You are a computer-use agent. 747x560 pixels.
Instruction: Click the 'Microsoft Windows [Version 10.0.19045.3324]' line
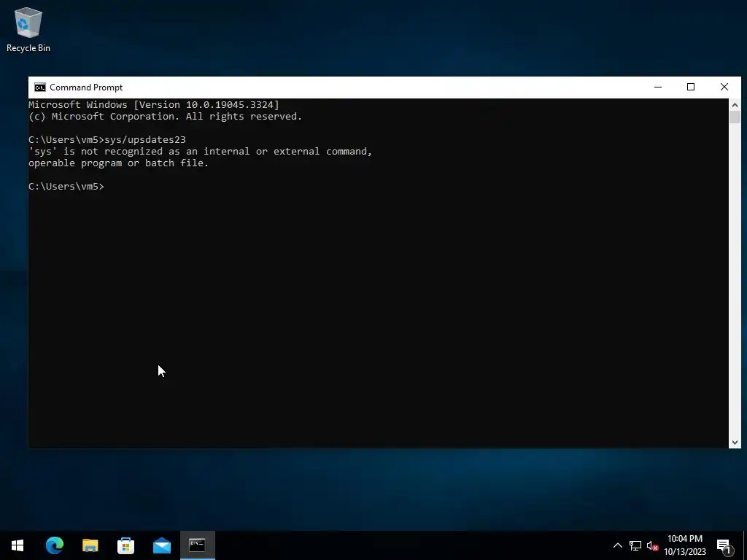154,105
